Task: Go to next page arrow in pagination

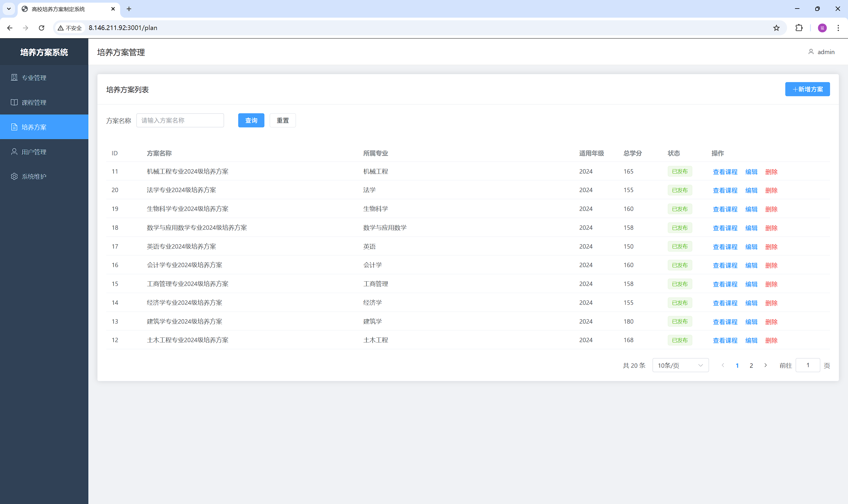Action: (x=766, y=365)
